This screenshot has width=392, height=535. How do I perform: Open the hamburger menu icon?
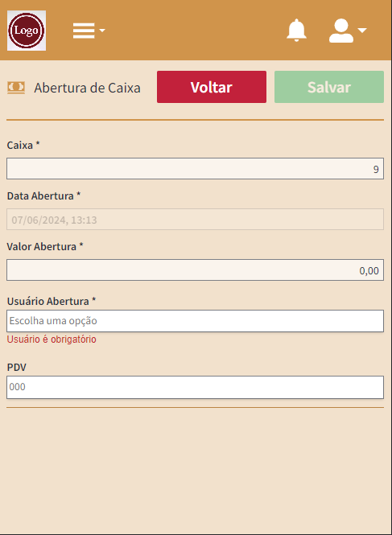[84, 31]
